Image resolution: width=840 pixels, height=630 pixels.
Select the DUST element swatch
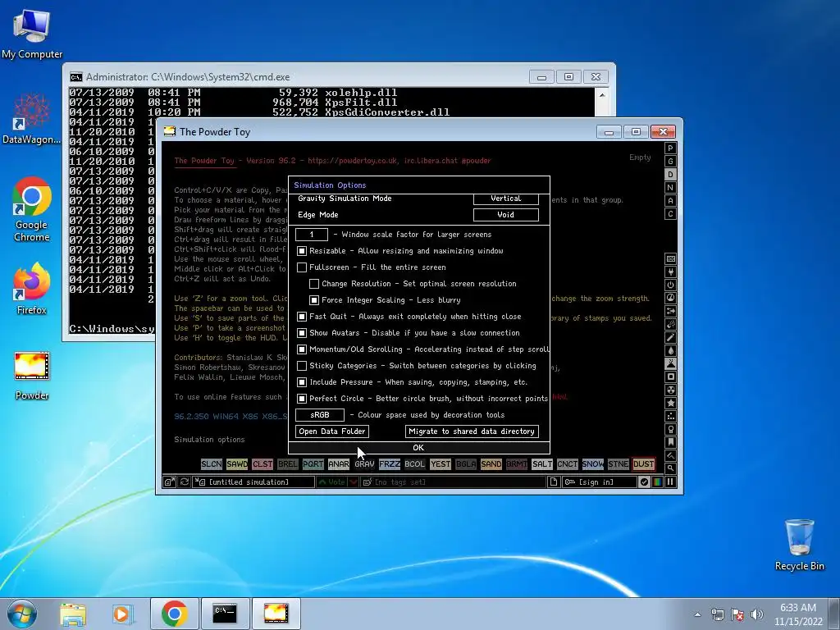[643, 464]
